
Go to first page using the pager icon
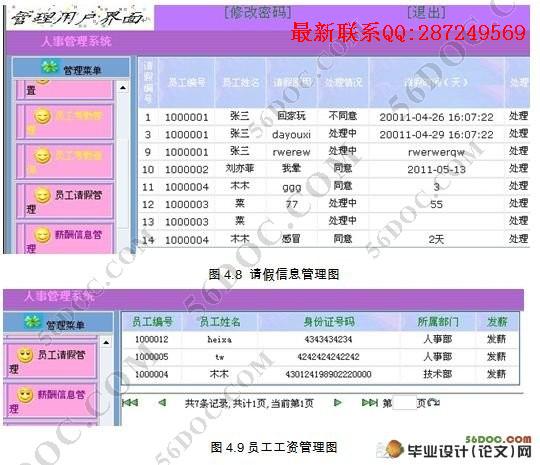(x=130, y=402)
